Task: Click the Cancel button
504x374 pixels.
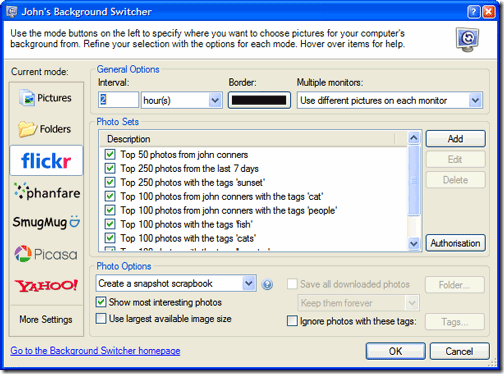Action: point(459,351)
